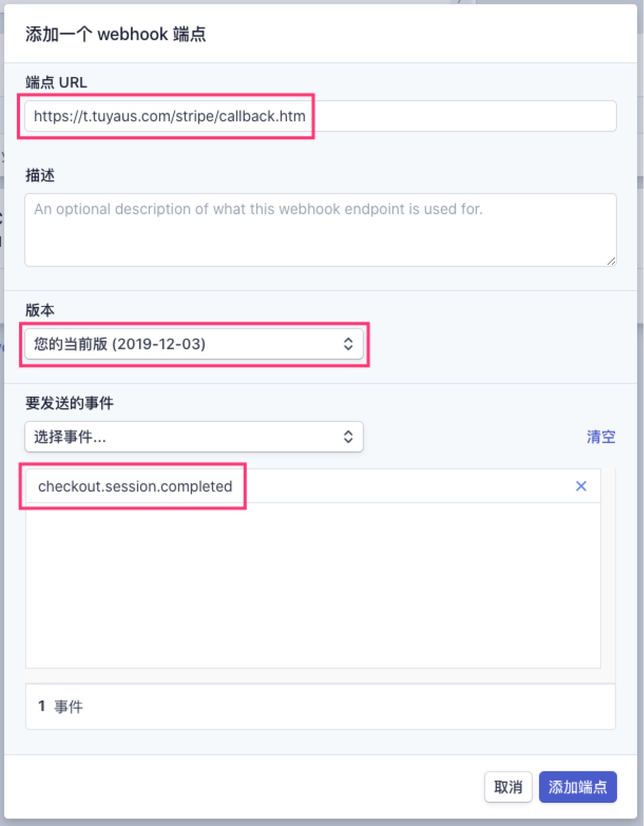Click the up-down arrows on version selector
Screen dimensions: 644x826
(348, 344)
